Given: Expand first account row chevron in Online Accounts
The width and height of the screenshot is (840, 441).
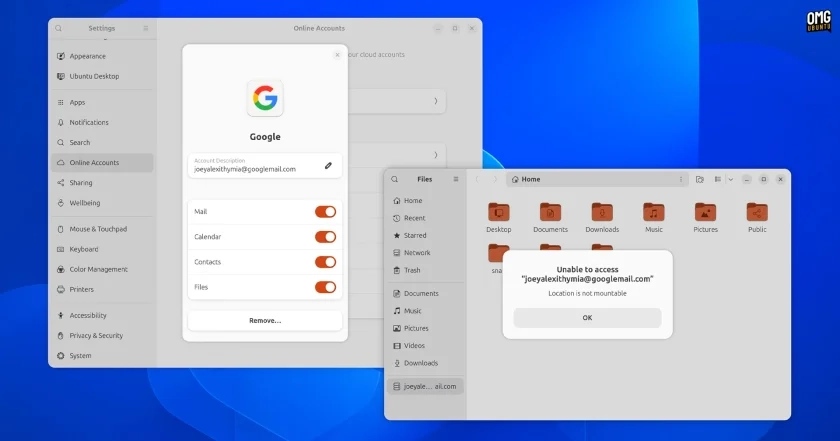Looking at the screenshot, I should pos(436,101).
